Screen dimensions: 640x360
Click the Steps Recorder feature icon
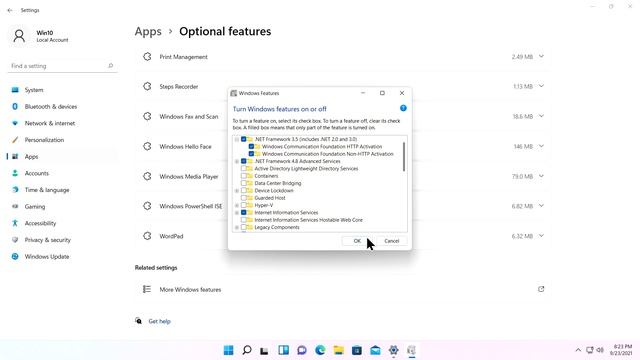click(x=147, y=87)
